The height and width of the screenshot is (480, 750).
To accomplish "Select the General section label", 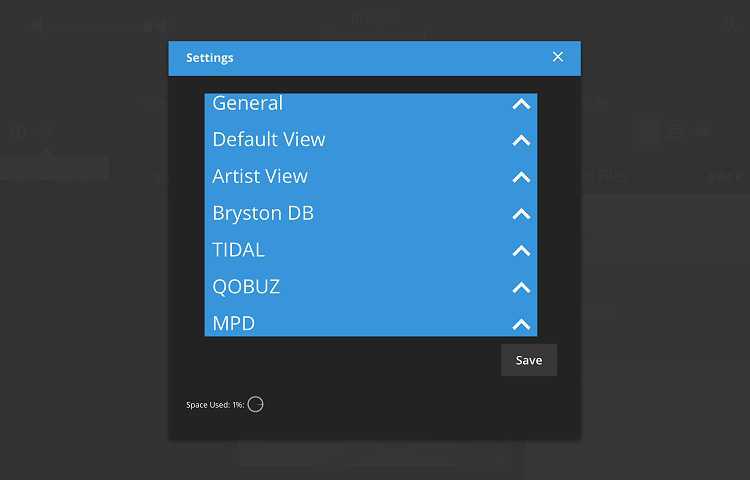I will click(x=247, y=103).
